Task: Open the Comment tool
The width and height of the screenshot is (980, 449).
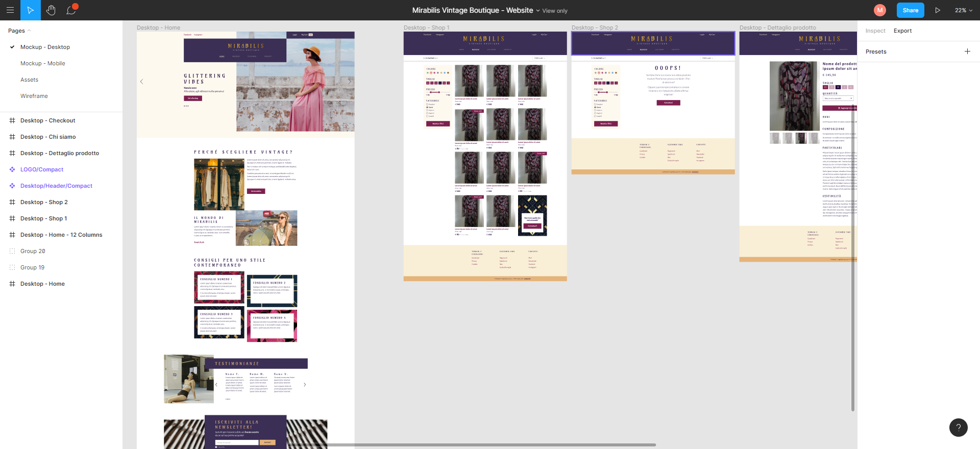Action: [71, 10]
